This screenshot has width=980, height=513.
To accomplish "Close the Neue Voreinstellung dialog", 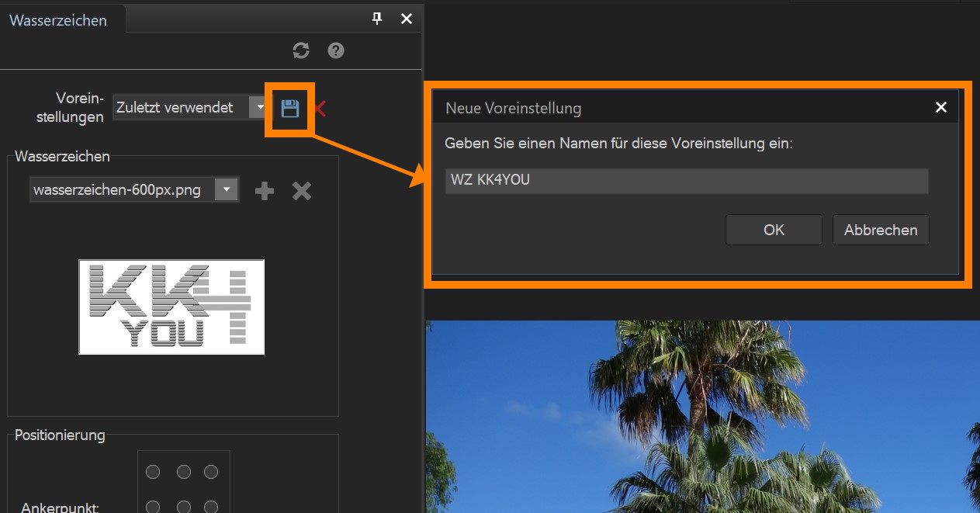I will [941, 107].
